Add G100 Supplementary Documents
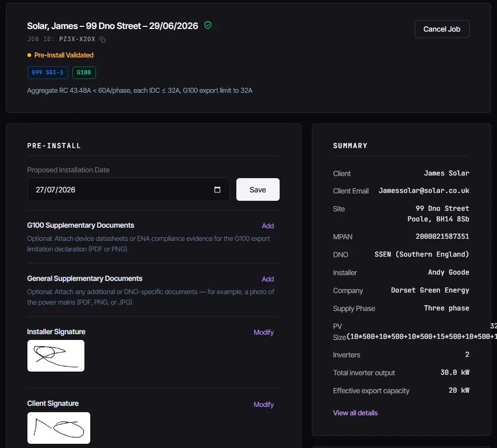 coord(267,226)
